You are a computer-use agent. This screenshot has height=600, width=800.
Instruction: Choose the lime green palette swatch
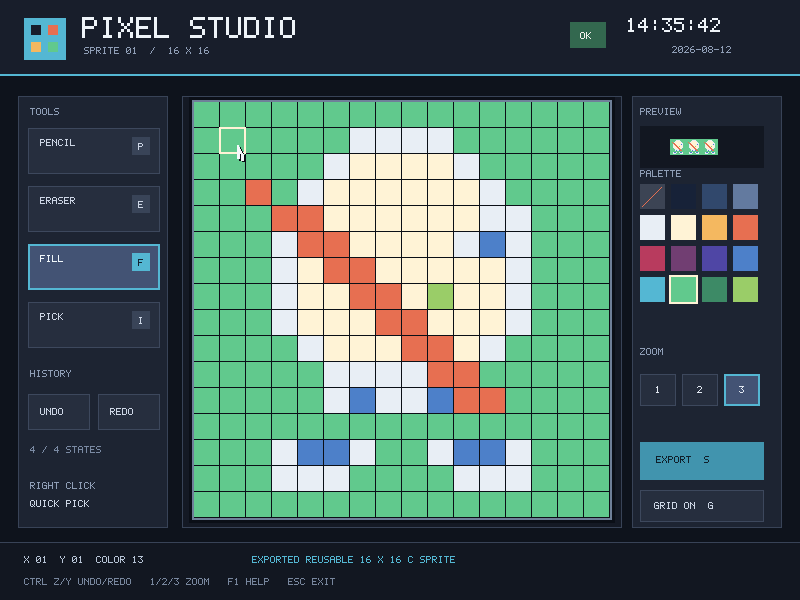click(x=745, y=290)
